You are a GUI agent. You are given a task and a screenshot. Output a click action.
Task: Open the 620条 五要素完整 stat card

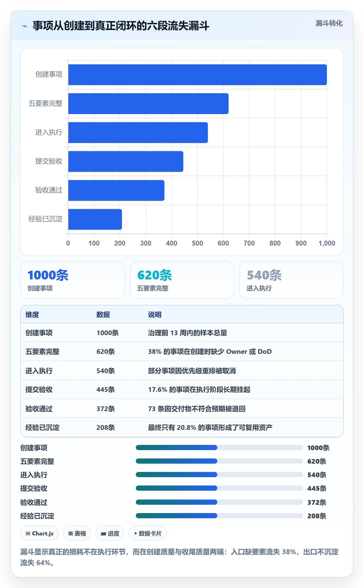182,280
